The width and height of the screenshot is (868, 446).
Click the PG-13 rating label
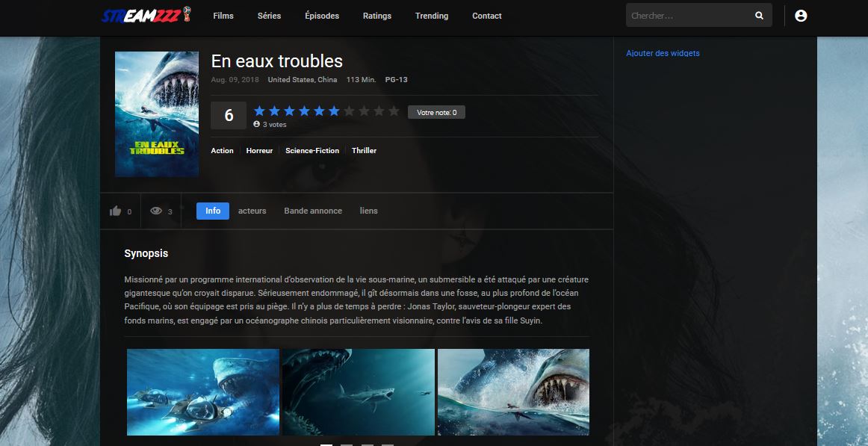[x=397, y=80]
